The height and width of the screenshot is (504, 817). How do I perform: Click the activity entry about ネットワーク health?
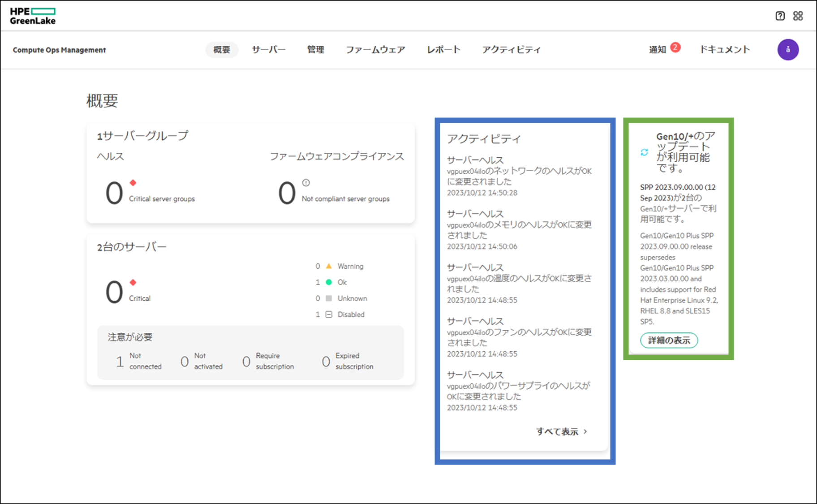click(519, 177)
